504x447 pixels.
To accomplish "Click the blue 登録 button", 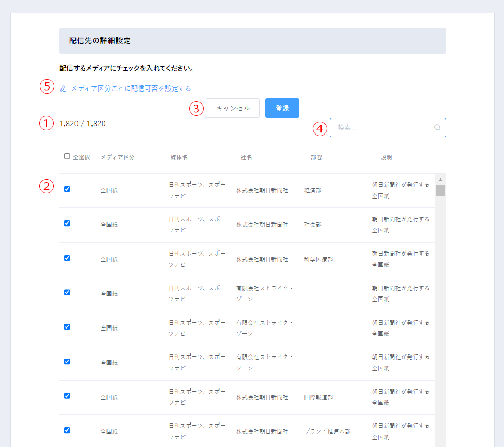I will (282, 108).
